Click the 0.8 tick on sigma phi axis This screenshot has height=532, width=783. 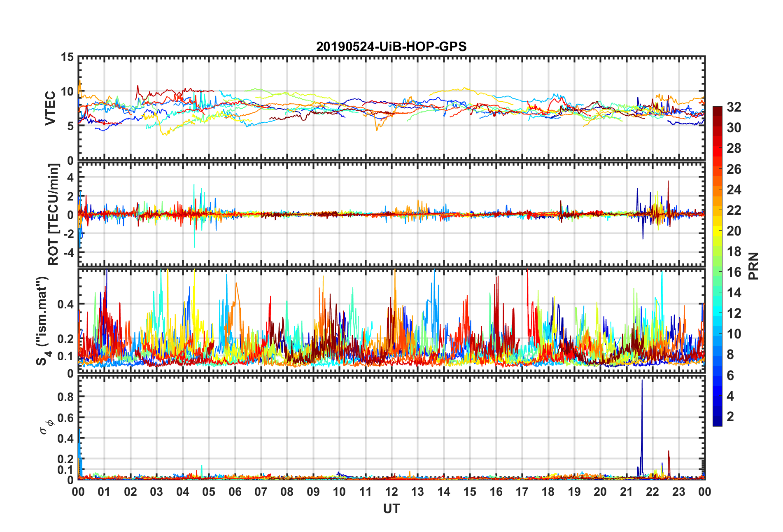point(66,397)
